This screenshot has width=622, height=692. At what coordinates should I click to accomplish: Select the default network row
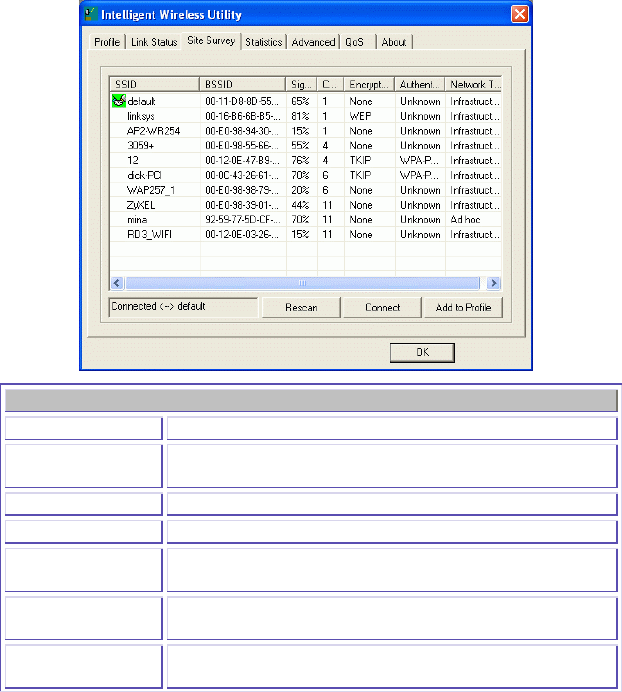(x=305, y=101)
